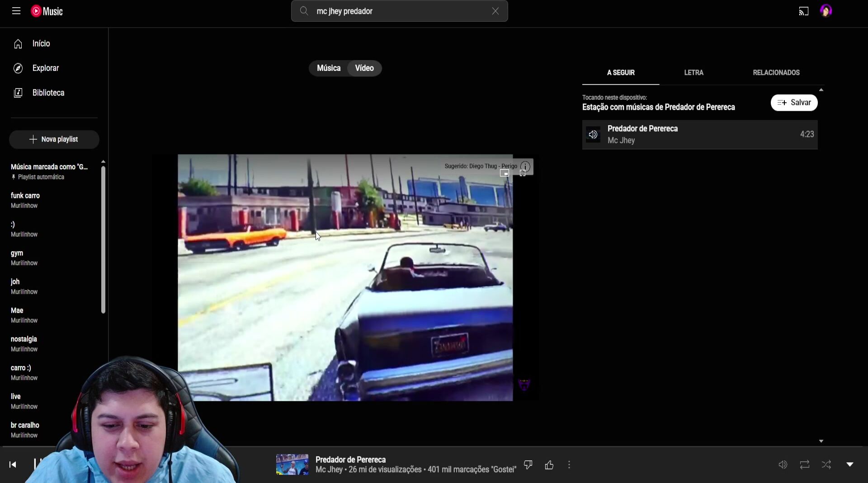Viewport: 868px width, 483px height.
Task: Switch to Vídeo mode toggle
Action: [364, 68]
